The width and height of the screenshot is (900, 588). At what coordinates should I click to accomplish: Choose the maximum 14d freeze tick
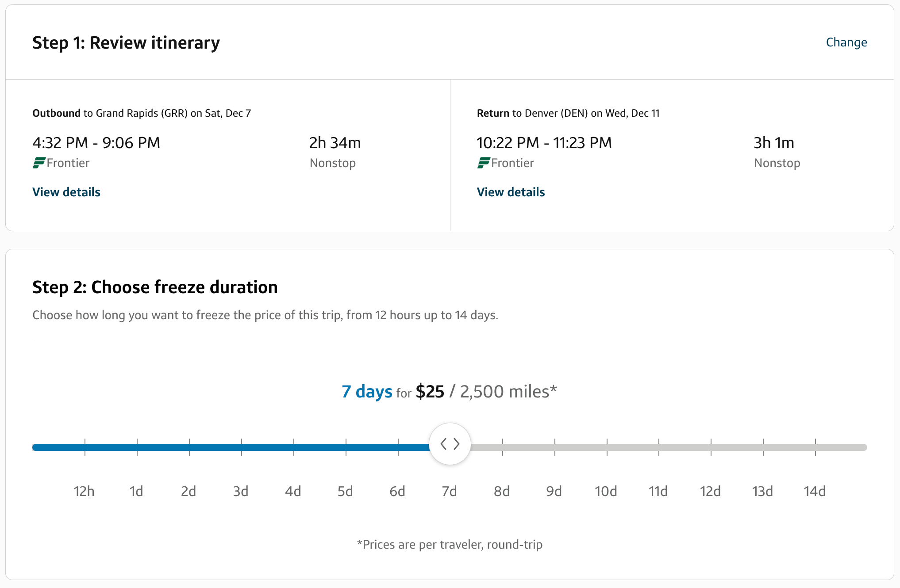click(x=815, y=447)
